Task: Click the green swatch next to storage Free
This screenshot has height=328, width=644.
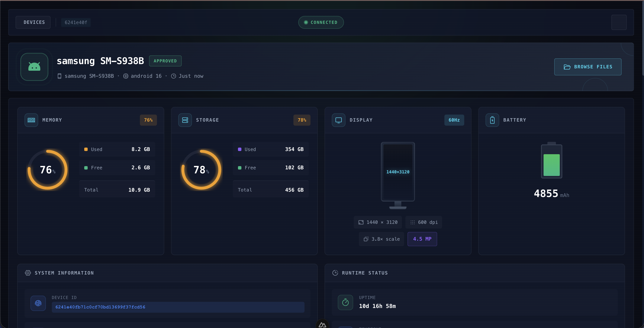Action: [239, 168]
